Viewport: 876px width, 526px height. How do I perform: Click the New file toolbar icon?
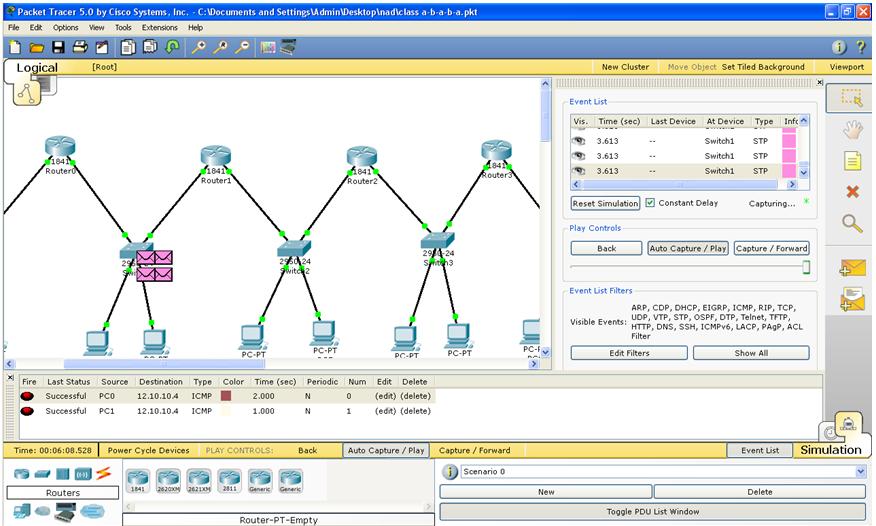(15, 47)
